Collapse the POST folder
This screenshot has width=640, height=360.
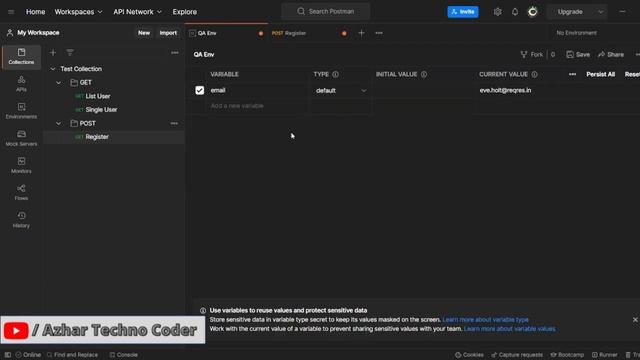[58, 123]
